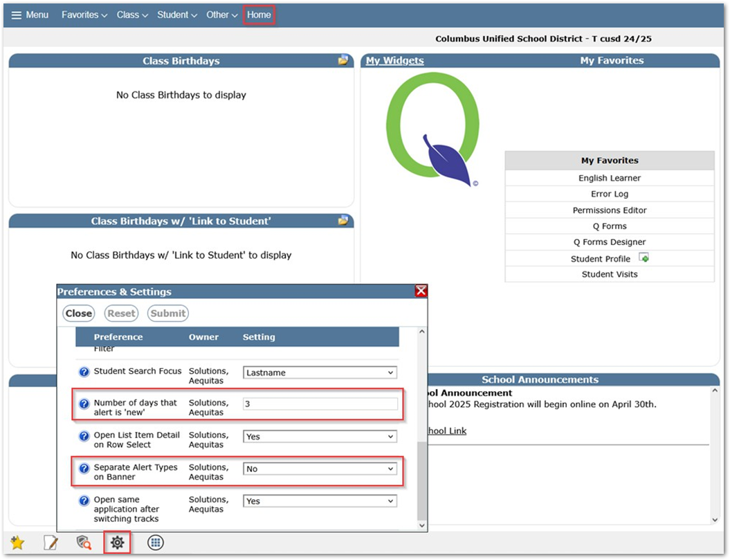The width and height of the screenshot is (730, 560).
Task: Click help icon for Open List Item Detail
Action: [84, 436]
